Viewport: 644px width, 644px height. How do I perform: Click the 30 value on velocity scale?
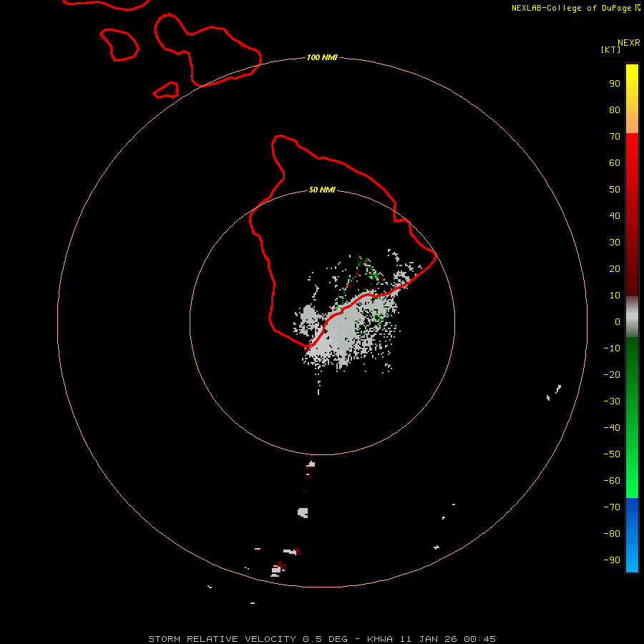coord(615,243)
